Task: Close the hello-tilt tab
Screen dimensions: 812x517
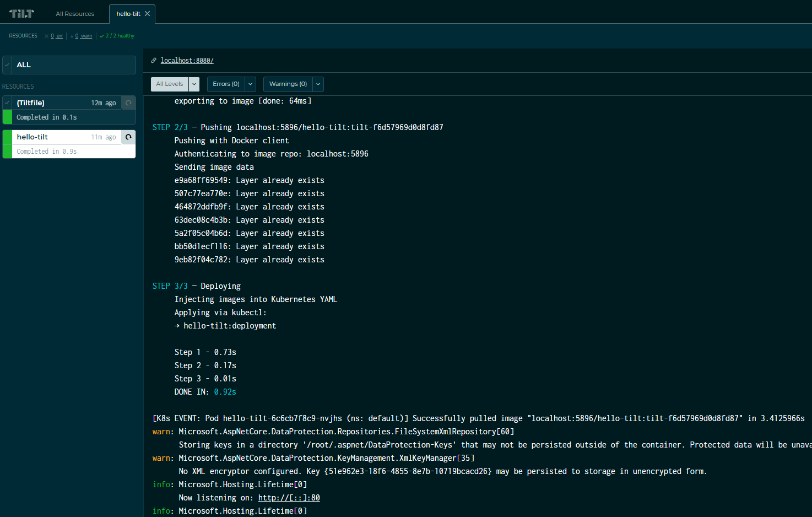Action: coord(147,14)
